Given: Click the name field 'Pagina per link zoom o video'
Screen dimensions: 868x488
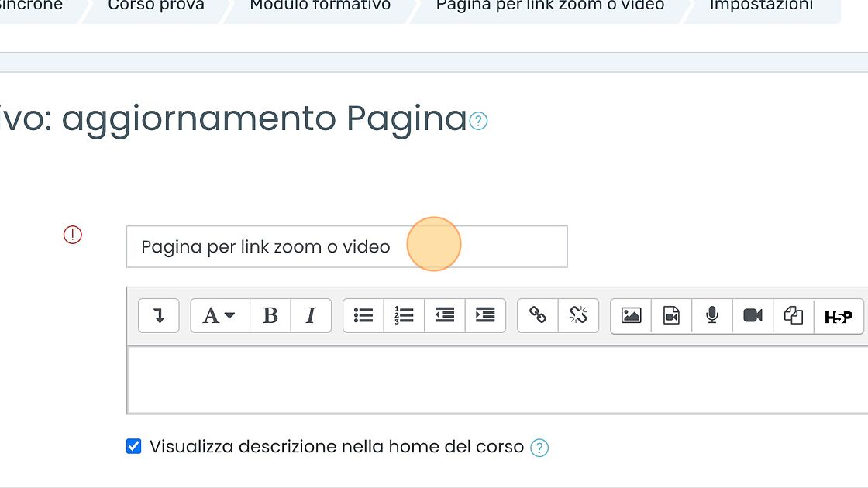Looking at the screenshot, I should [347, 247].
